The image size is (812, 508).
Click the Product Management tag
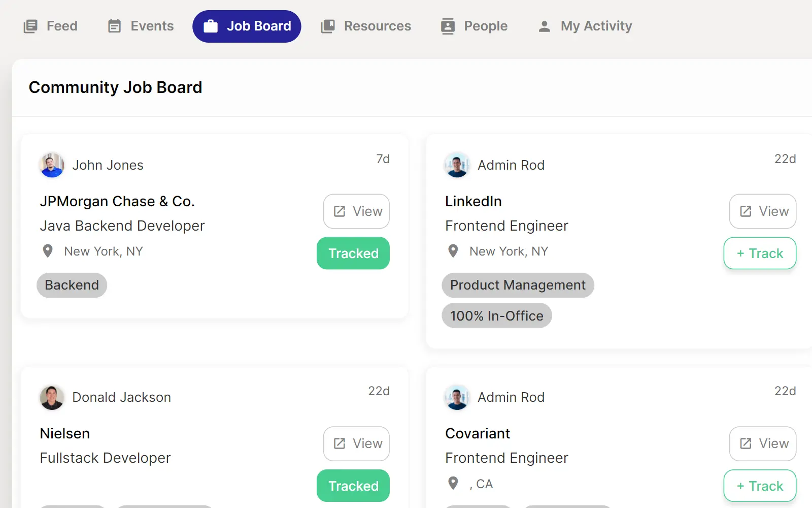point(518,285)
